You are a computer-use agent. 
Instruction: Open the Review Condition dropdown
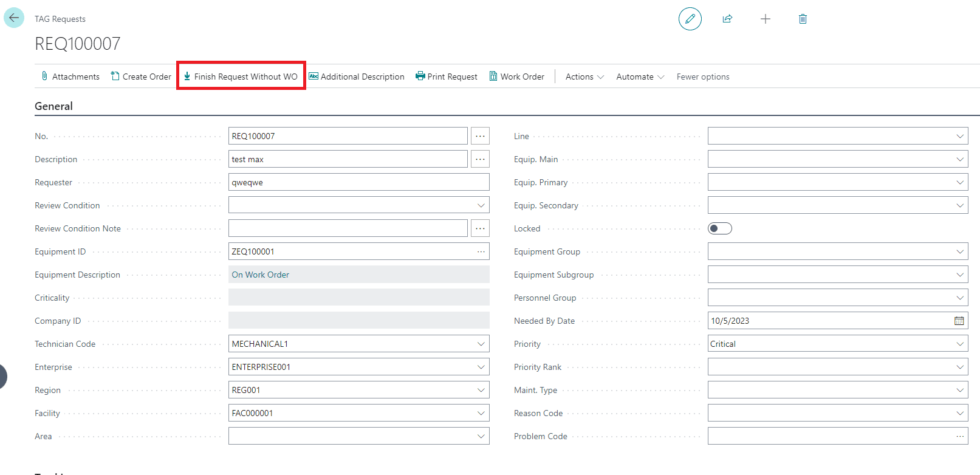[x=481, y=205]
